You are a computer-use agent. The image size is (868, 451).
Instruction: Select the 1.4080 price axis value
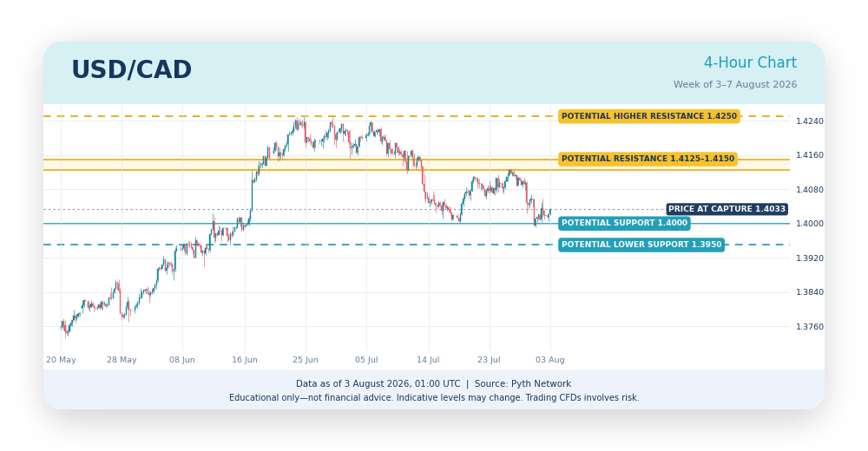(809, 190)
